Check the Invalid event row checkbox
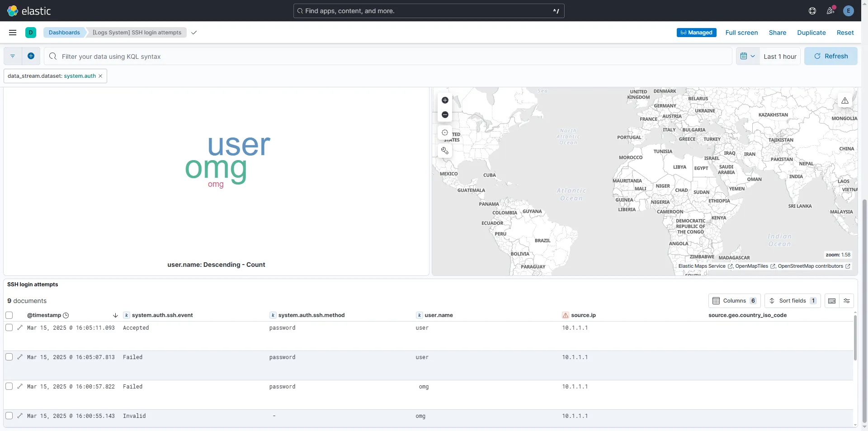Viewport: 868px width, 431px height. coord(9,416)
